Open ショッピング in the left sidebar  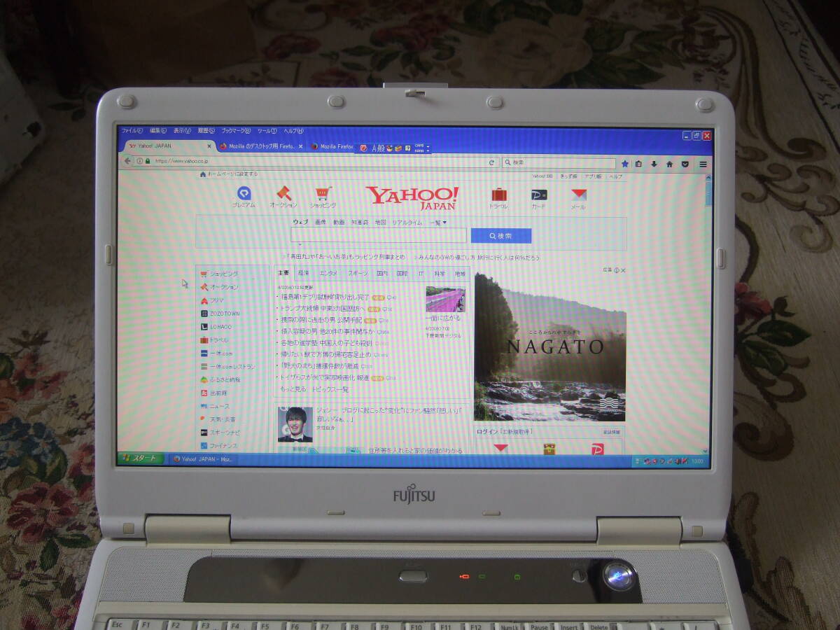click(220, 274)
